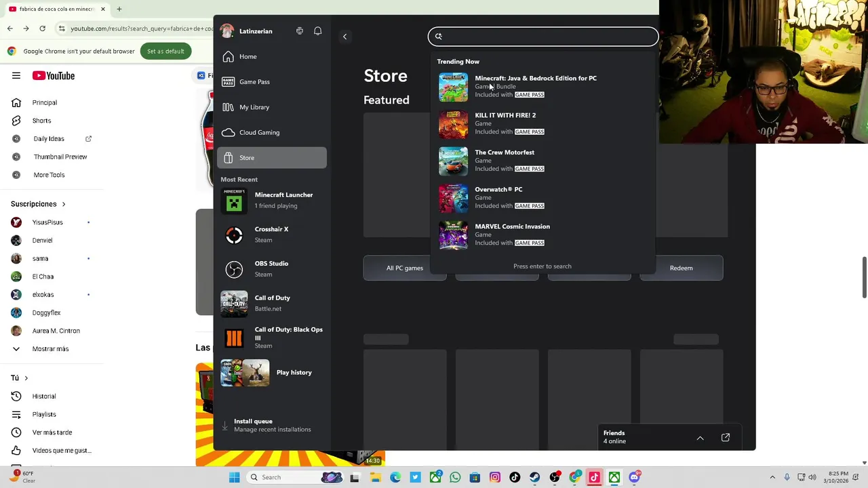
Task: Expand the Suscripciones section
Action: [38, 204]
